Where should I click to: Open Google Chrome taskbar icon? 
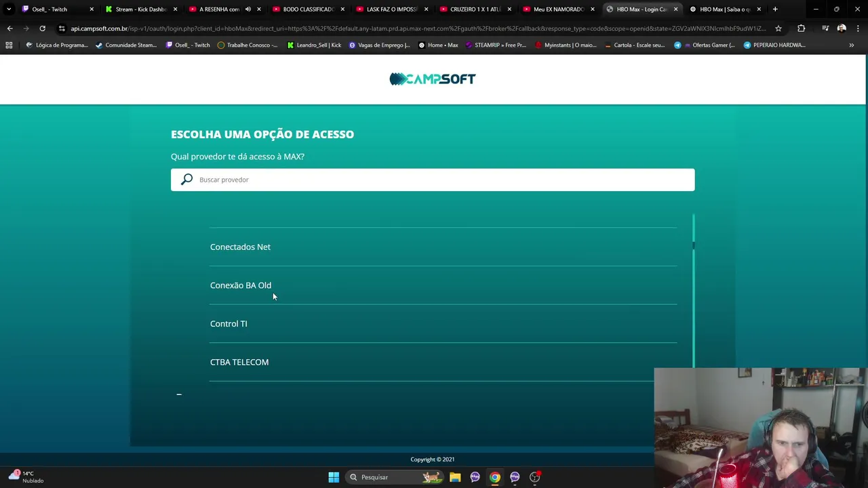495,477
